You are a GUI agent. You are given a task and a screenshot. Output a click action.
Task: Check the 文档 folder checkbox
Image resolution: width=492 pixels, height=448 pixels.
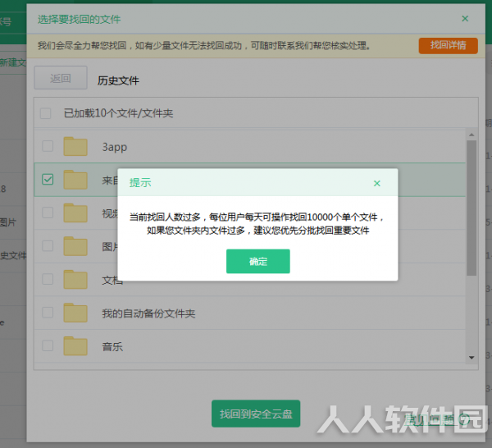(x=48, y=279)
